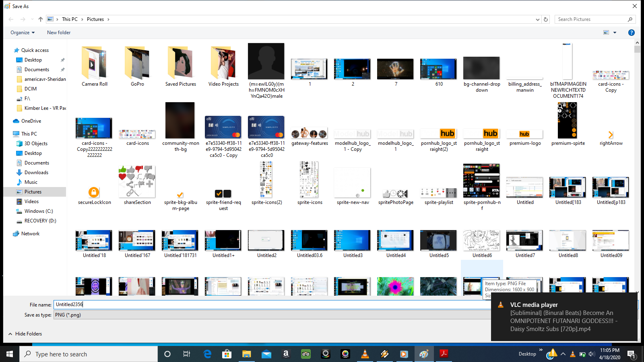Expand the Pictures breadcrumb chevron

tap(108, 19)
